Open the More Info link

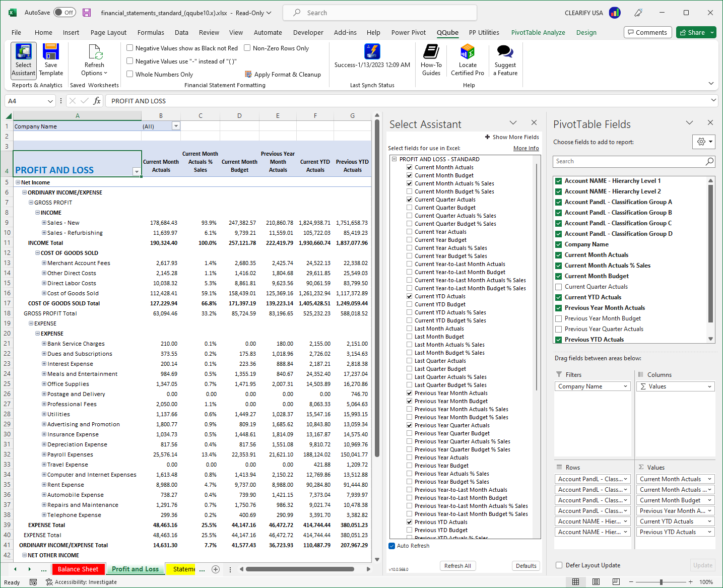click(x=526, y=148)
